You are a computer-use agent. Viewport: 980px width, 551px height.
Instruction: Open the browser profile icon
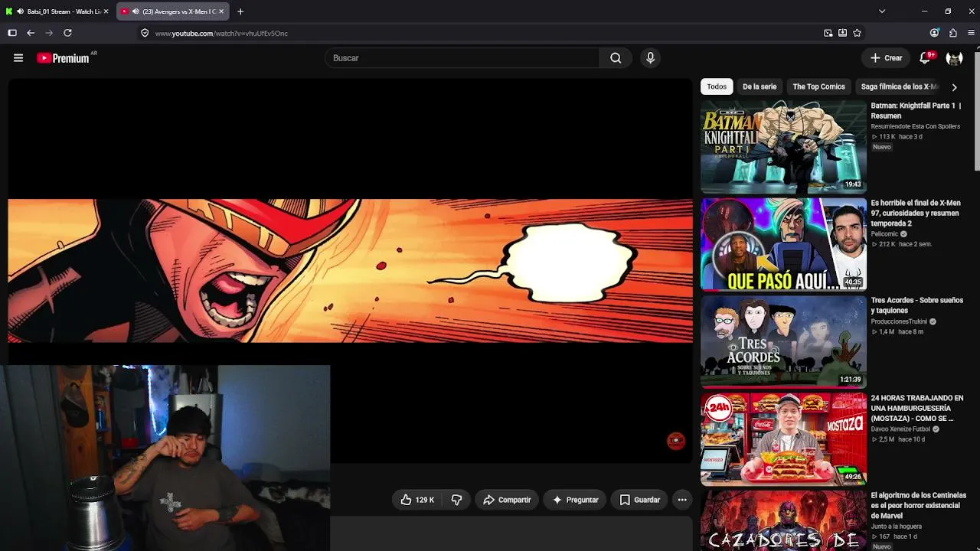(934, 33)
